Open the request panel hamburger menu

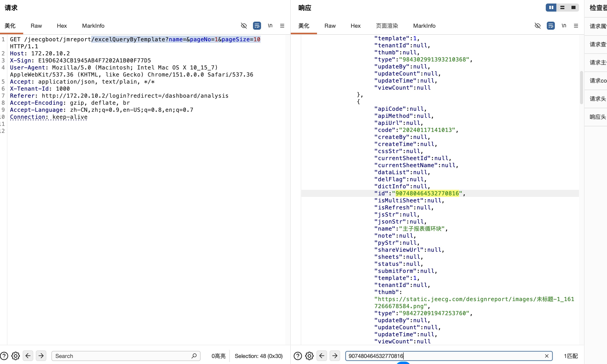[x=282, y=26]
